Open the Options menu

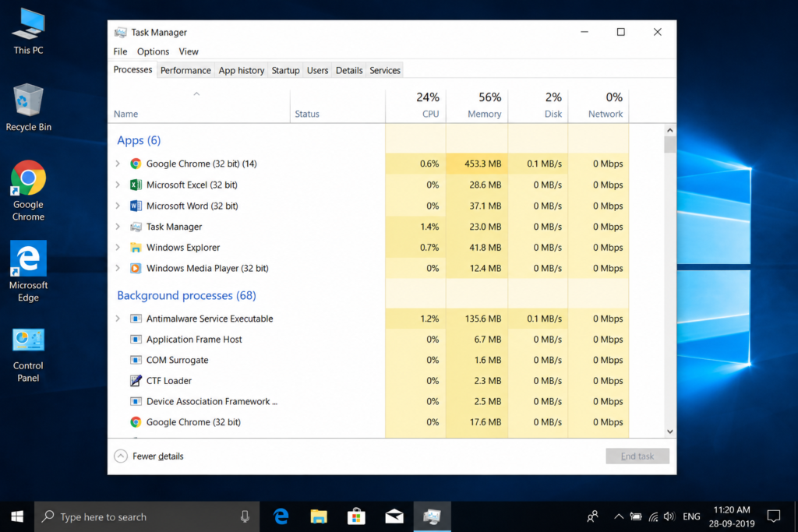click(153, 51)
